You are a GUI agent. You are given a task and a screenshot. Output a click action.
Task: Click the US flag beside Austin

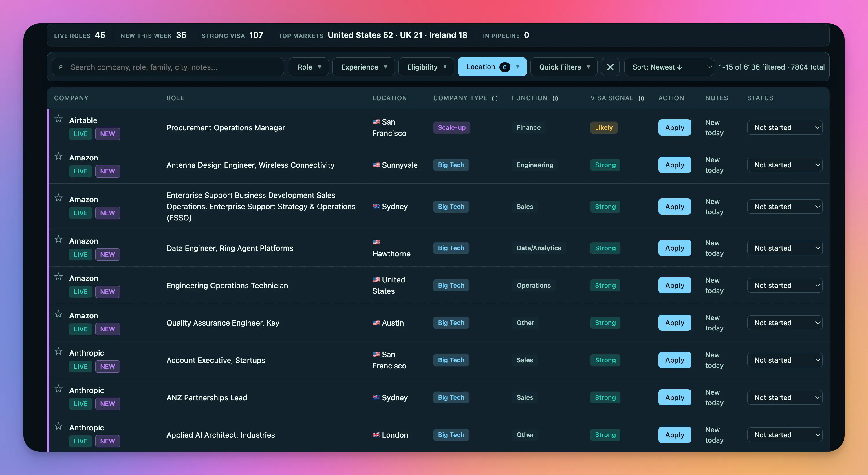pos(376,323)
